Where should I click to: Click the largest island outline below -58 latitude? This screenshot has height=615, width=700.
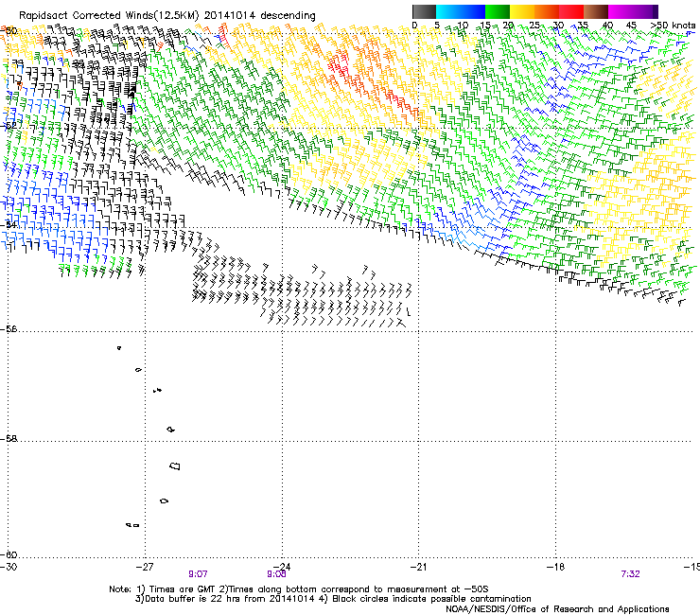point(175,466)
